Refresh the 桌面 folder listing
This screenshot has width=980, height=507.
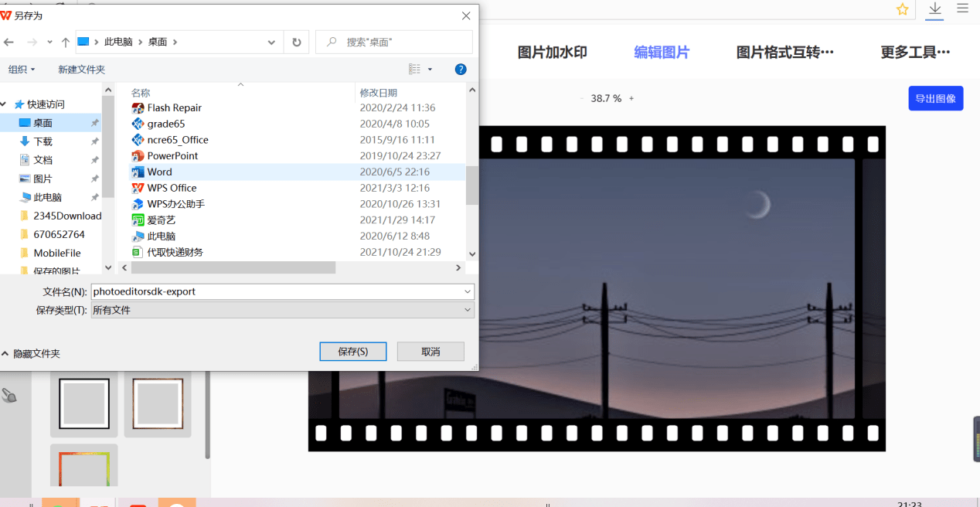pyautogui.click(x=296, y=42)
